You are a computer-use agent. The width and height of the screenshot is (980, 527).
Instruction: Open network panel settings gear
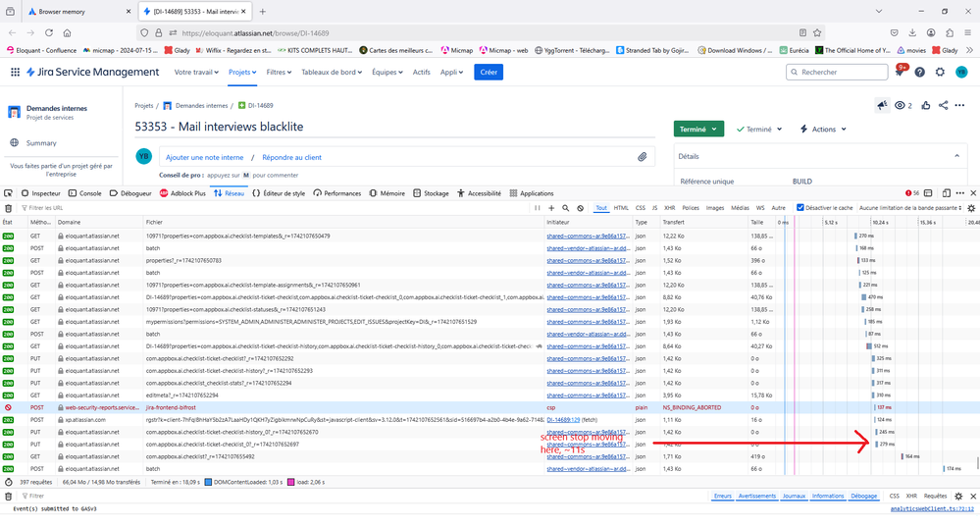971,208
